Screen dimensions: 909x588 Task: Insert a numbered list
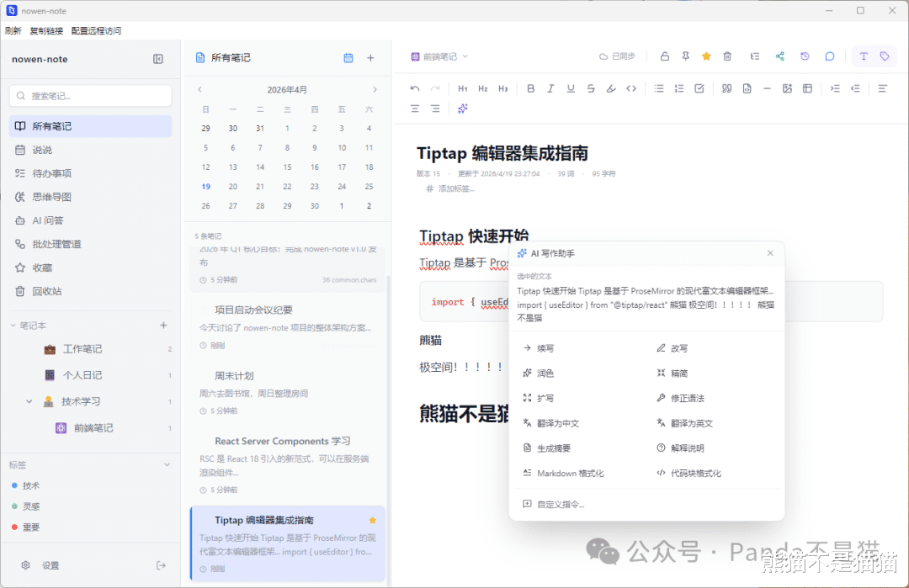(x=679, y=88)
